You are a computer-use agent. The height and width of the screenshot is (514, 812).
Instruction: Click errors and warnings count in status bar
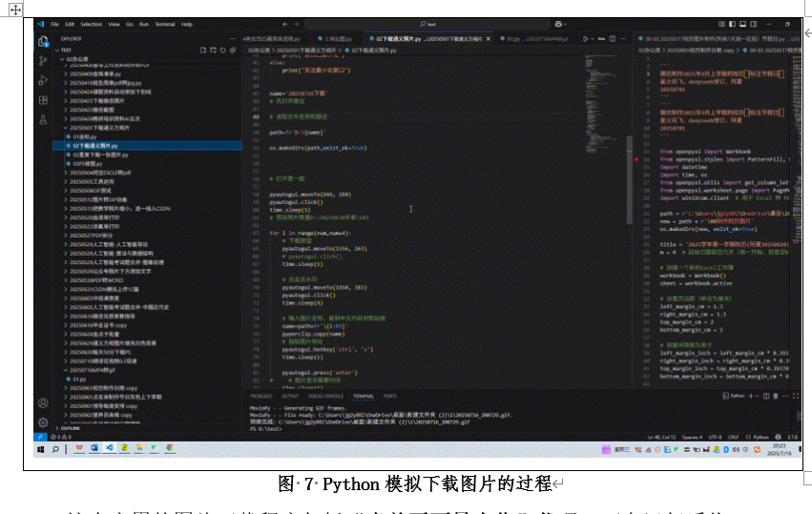(x=61, y=437)
